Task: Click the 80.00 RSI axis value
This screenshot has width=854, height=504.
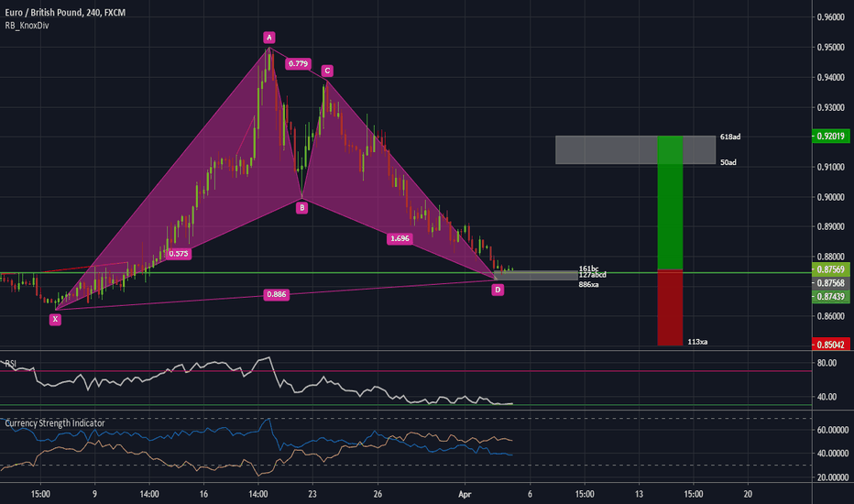Action: [x=827, y=363]
